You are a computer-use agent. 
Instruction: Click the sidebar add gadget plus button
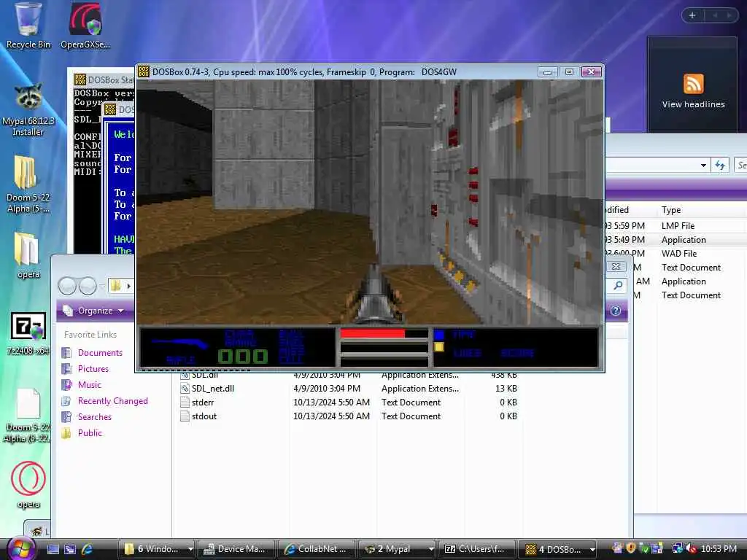pos(692,15)
